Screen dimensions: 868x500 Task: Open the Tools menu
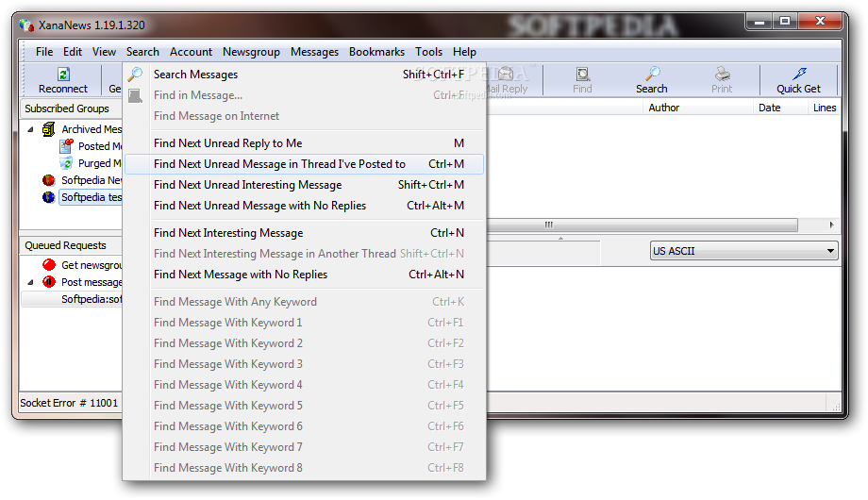[x=429, y=52]
